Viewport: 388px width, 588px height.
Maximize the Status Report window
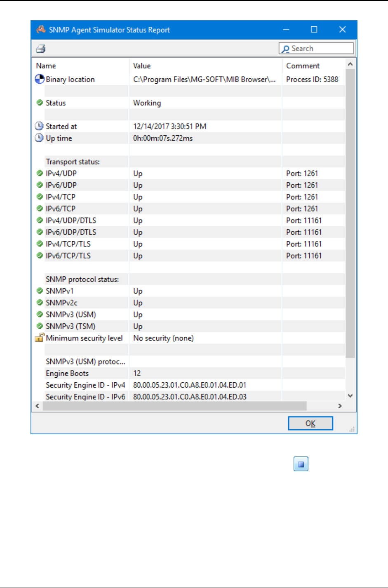point(314,29)
